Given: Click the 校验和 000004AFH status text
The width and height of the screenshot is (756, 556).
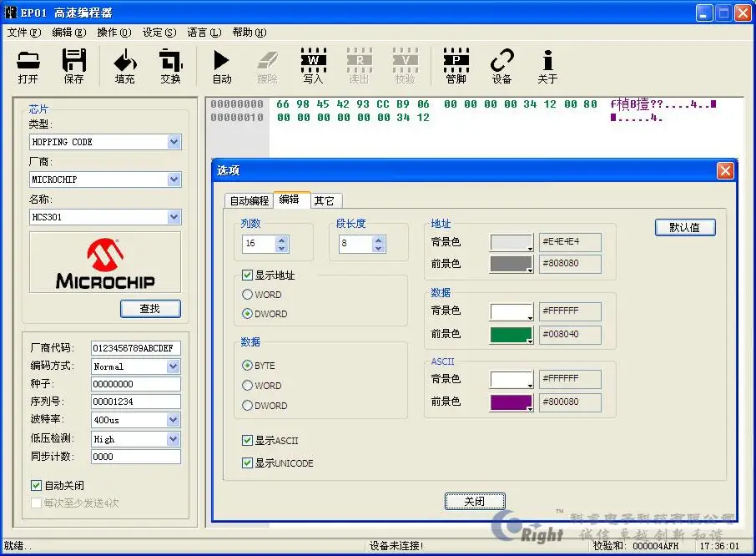Looking at the screenshot, I should pos(636,546).
